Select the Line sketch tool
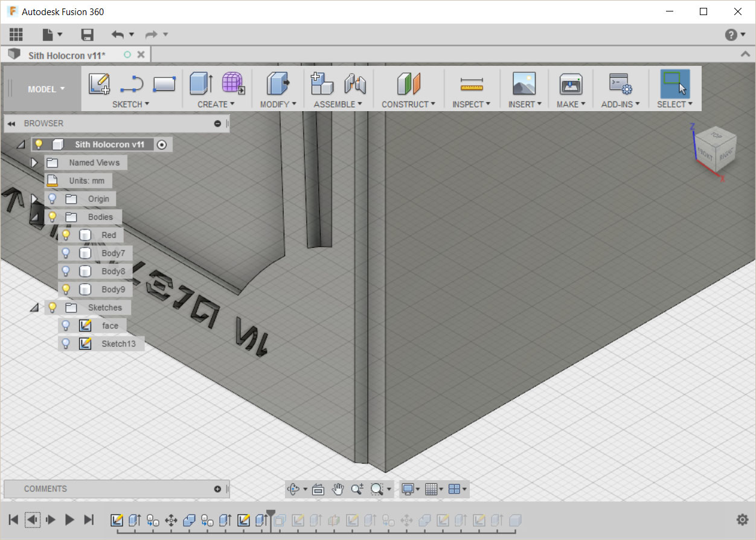756x540 pixels. tap(131, 83)
